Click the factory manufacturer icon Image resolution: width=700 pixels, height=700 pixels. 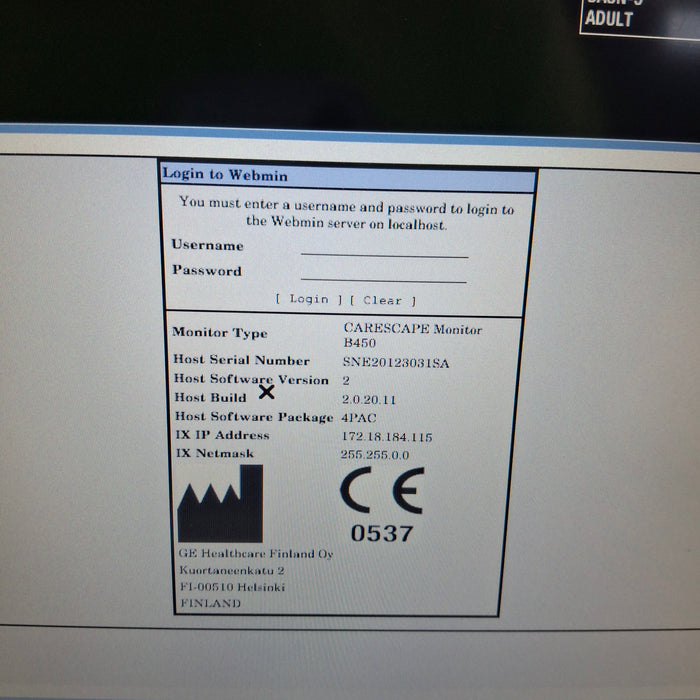tap(220, 504)
